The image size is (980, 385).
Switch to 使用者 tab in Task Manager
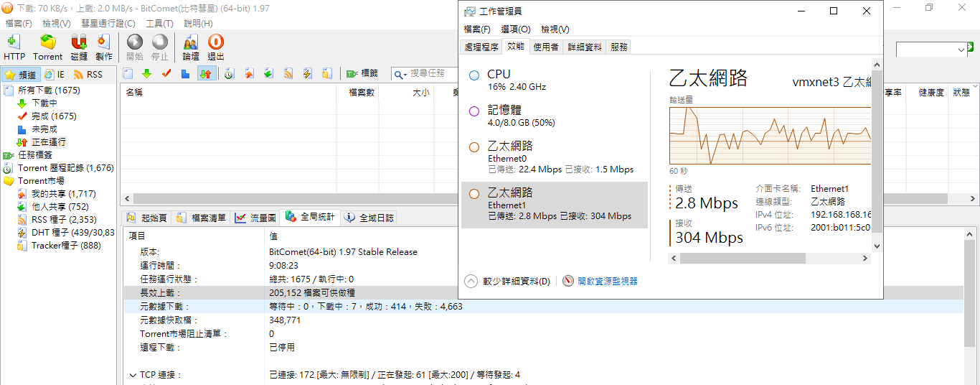coord(546,47)
